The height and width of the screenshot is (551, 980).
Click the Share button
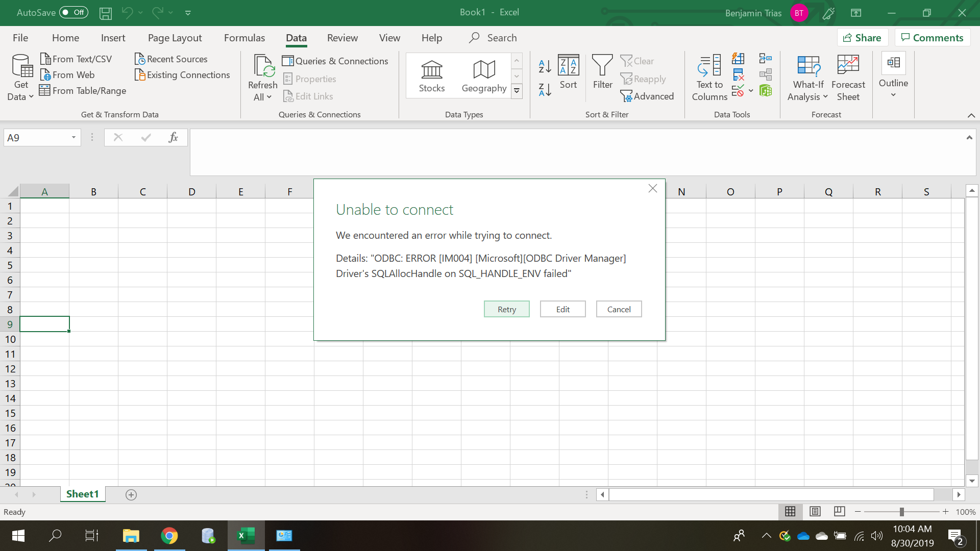coord(863,38)
